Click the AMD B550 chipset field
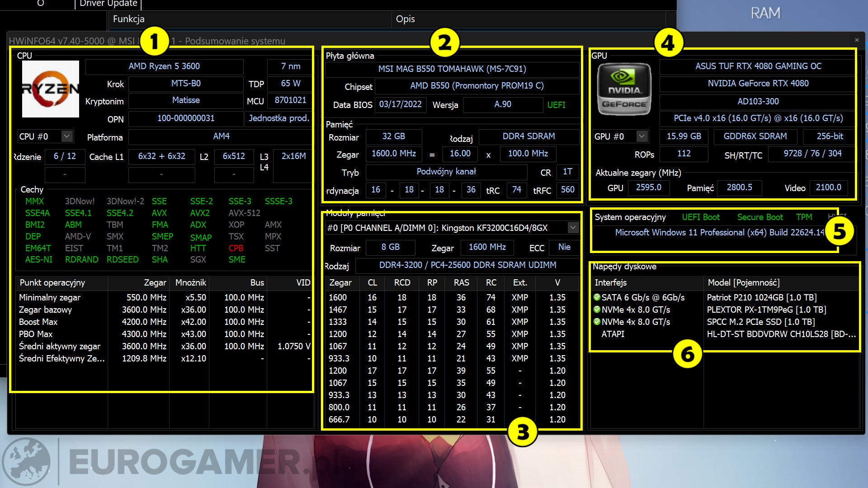 (x=477, y=86)
